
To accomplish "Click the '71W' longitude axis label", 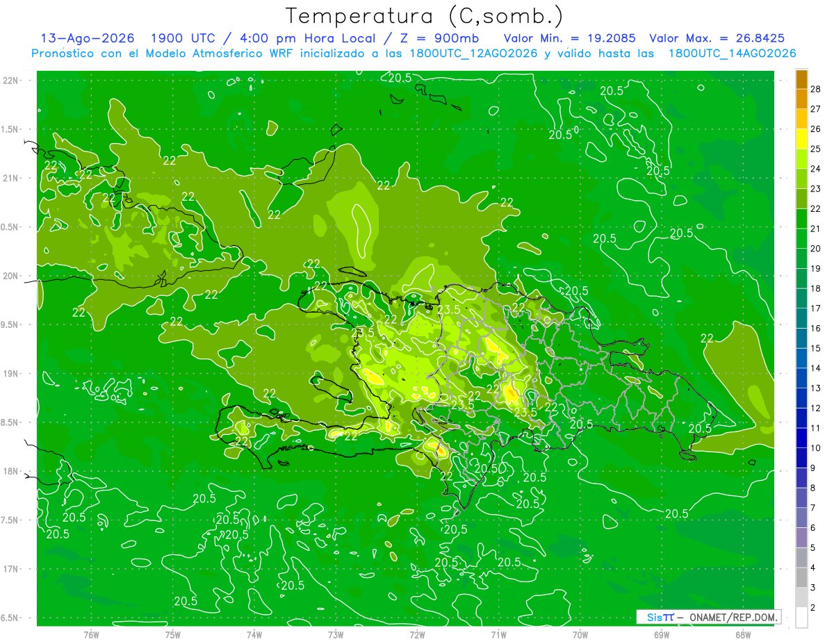I will tap(498, 635).
